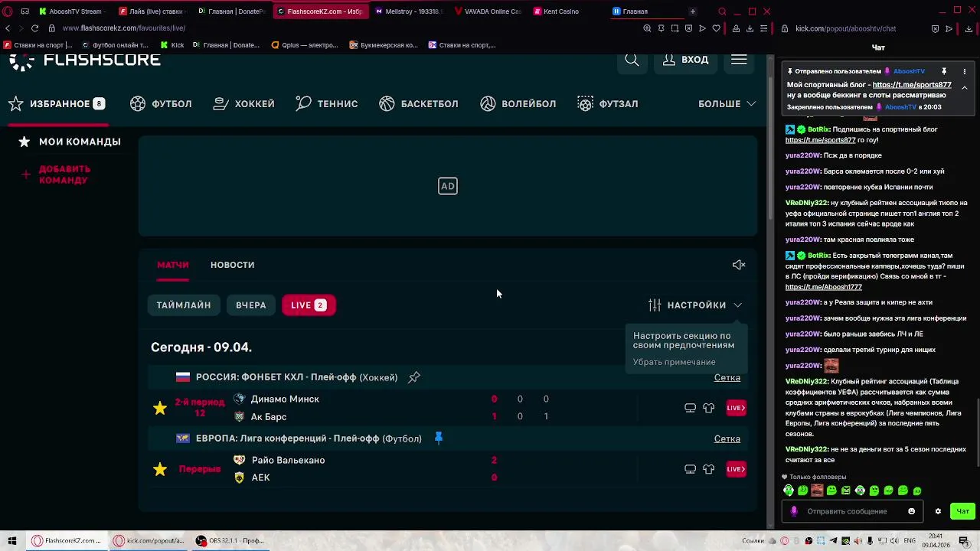
Task: Open Сетка link for Лига конференций
Action: tap(727, 439)
